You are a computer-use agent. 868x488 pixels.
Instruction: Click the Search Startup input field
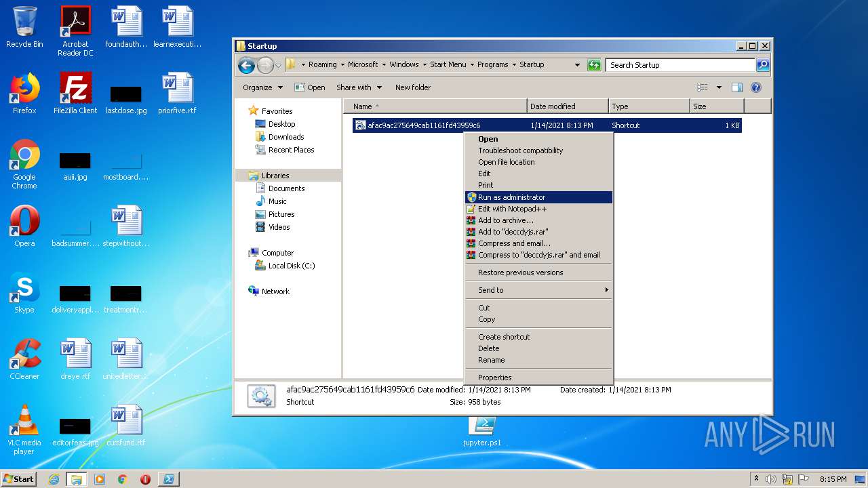[680, 65]
